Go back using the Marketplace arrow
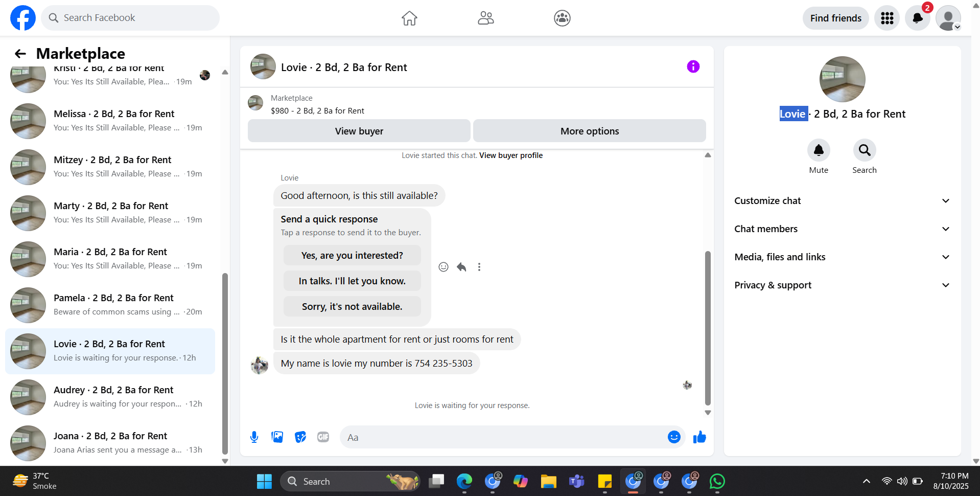This screenshot has width=980, height=496. click(x=20, y=54)
